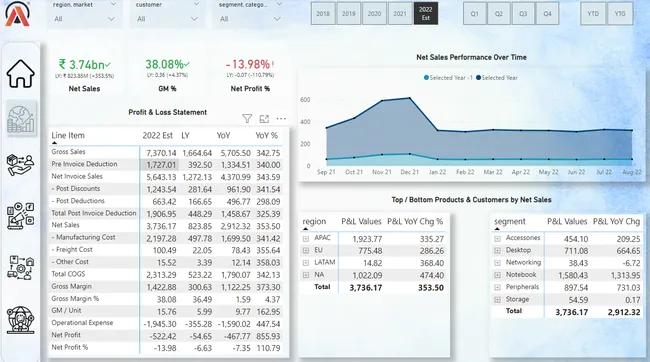The width and height of the screenshot is (650, 362).
Task: Expand the Notebook segment row
Action: pos(497,275)
